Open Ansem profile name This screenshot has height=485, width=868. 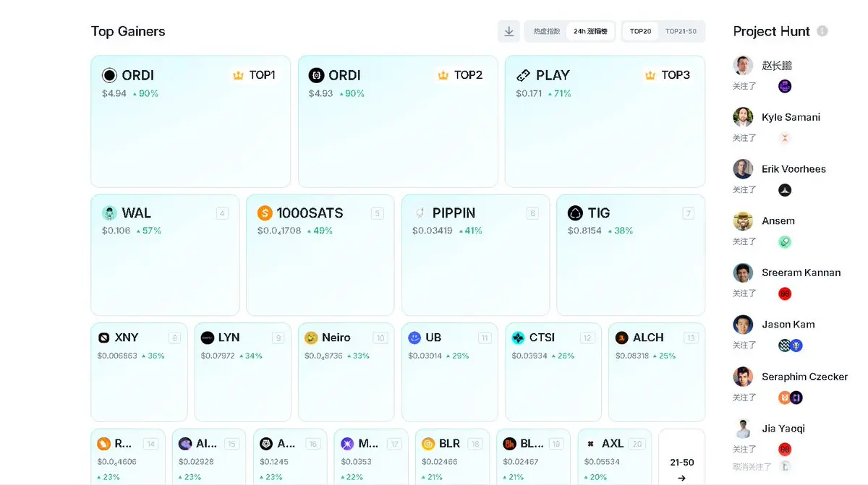pyautogui.click(x=778, y=221)
